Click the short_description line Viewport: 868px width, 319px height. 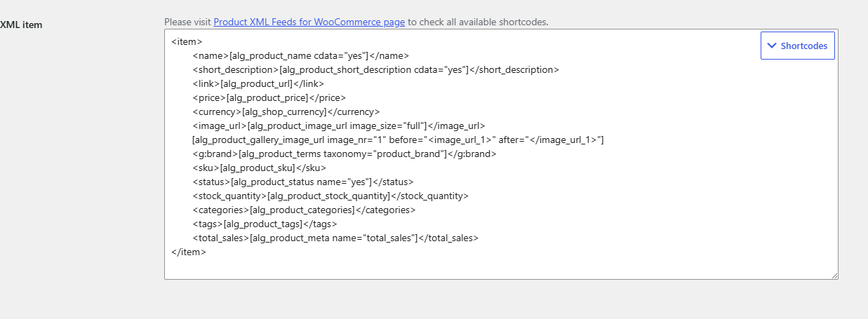point(375,70)
